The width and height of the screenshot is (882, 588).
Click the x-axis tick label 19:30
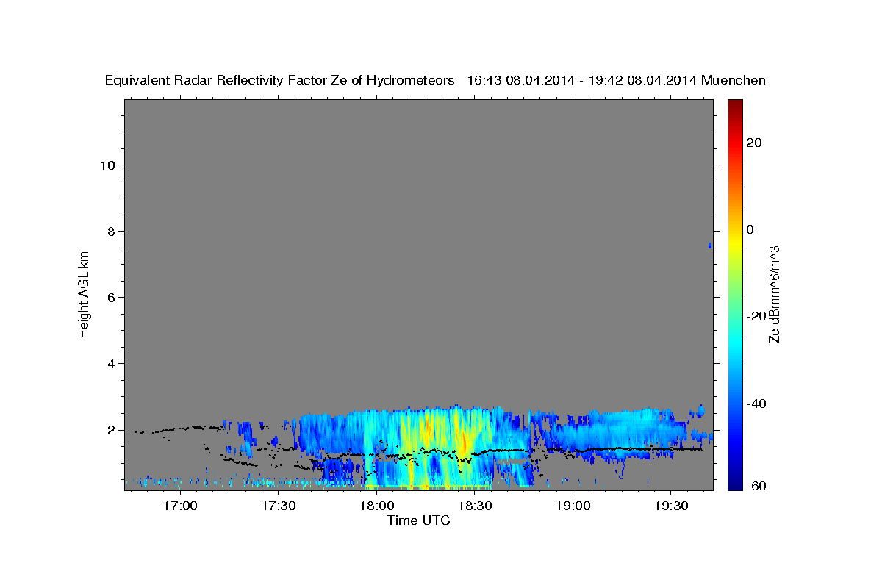[670, 506]
